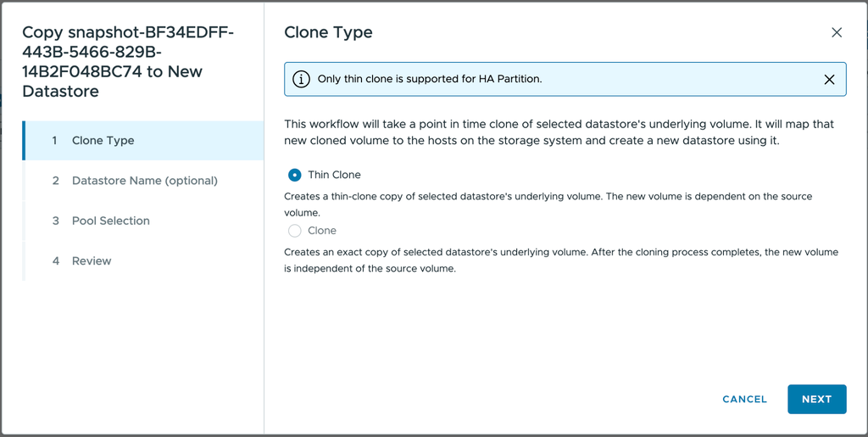The height and width of the screenshot is (437, 868).
Task: Click the CANCEL button
Action: coord(744,400)
